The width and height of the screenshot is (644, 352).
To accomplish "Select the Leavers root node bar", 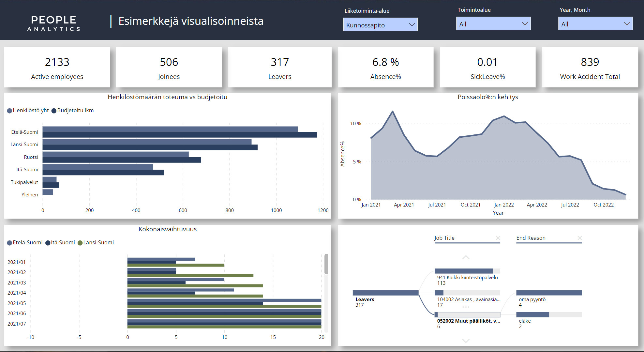I will coord(385,293).
